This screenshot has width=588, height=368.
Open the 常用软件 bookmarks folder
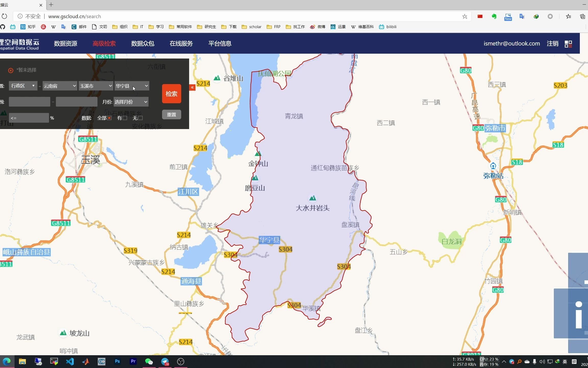tap(180, 27)
